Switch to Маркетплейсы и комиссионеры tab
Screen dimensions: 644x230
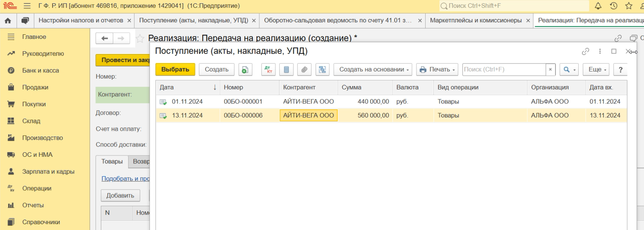[475, 20]
